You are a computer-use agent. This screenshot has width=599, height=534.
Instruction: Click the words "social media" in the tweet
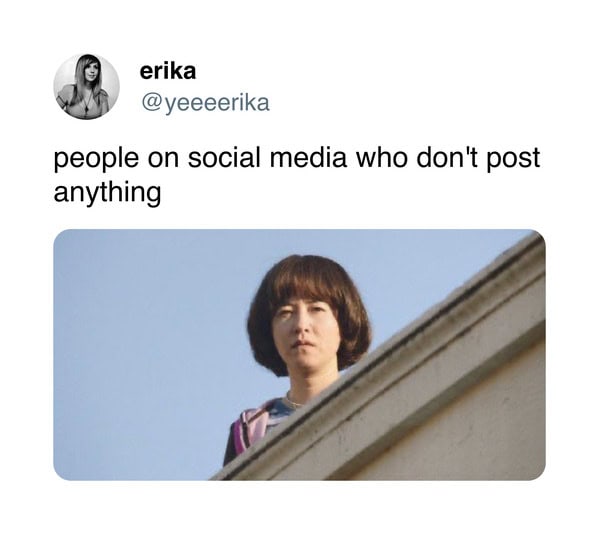point(267,157)
